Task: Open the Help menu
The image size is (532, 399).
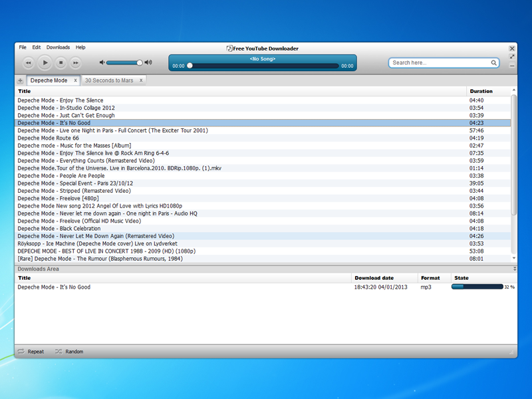Action: pyautogui.click(x=80, y=47)
